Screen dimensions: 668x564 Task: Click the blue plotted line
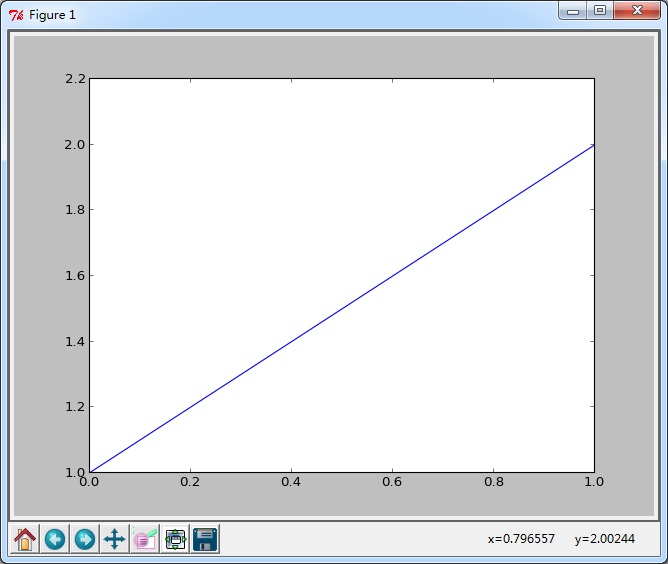[342, 308]
